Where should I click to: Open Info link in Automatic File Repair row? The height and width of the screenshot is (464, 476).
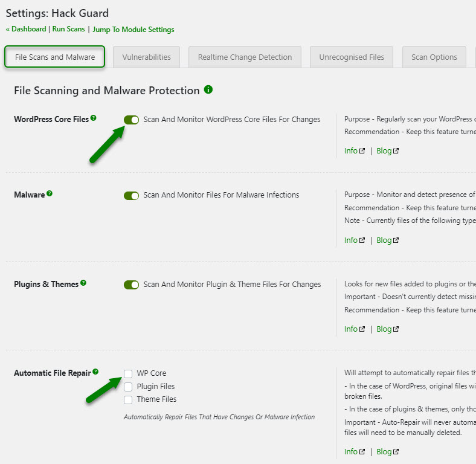coord(354,451)
